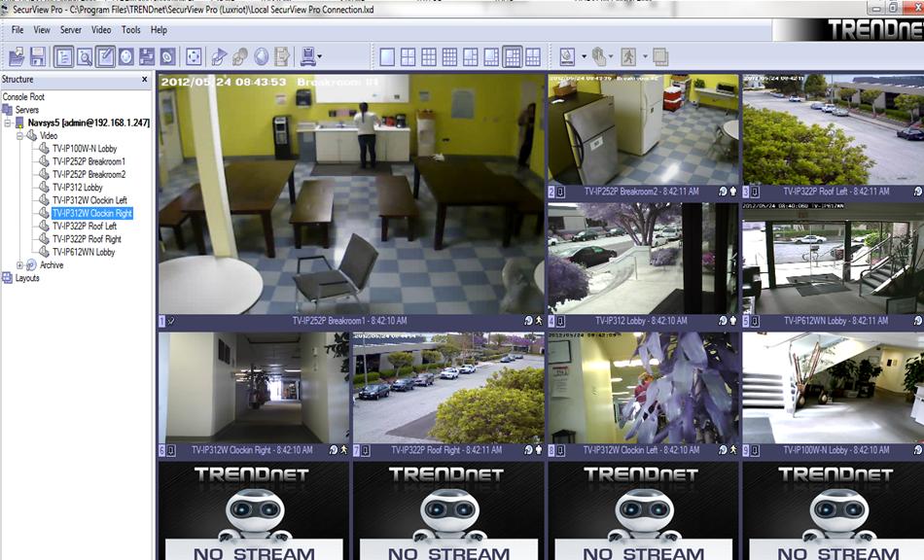Open the Video menu
This screenshot has height=560, width=924.
point(101,29)
